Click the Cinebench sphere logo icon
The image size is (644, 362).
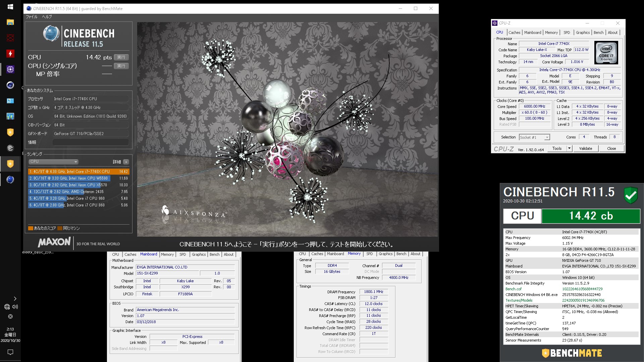coord(51,34)
